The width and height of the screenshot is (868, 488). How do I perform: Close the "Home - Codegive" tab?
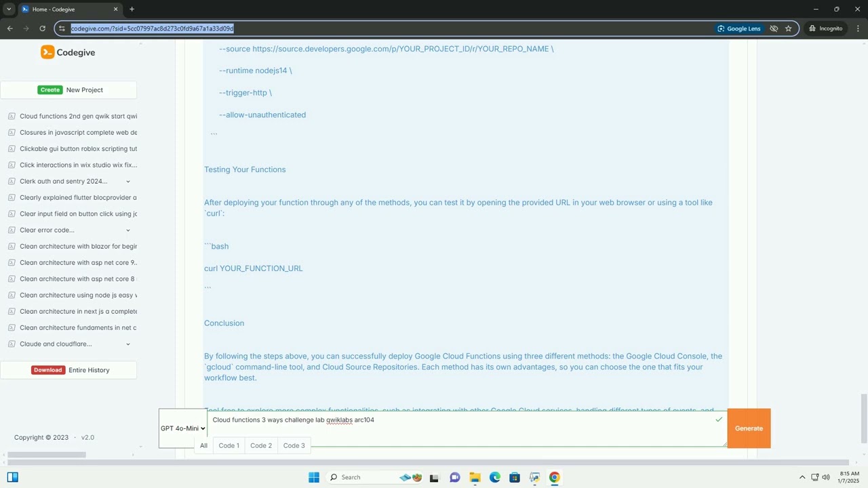(x=115, y=9)
